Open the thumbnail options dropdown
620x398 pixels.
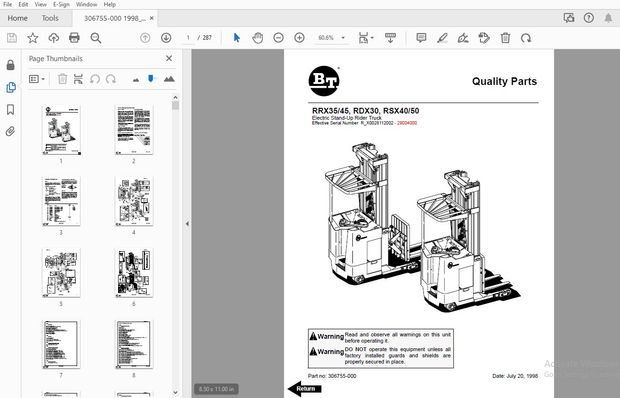point(37,79)
